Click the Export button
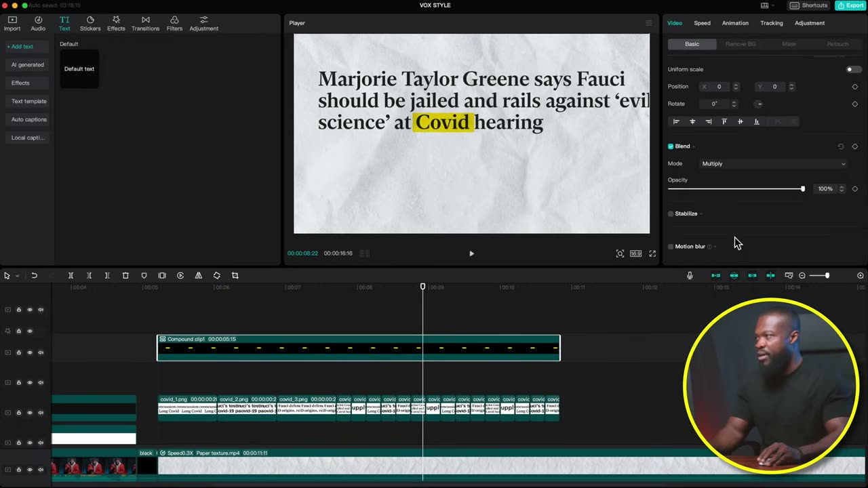This screenshot has width=868, height=488. pyautogui.click(x=850, y=5)
